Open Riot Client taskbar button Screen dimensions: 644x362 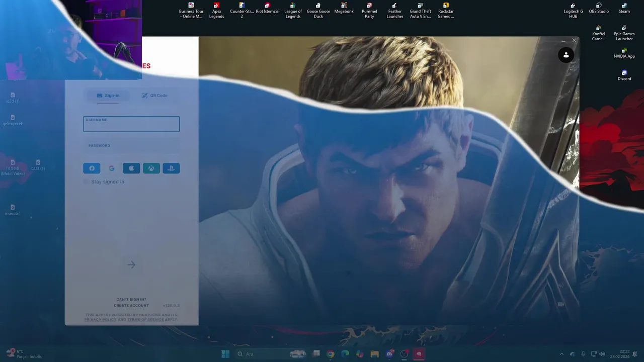tap(419, 354)
